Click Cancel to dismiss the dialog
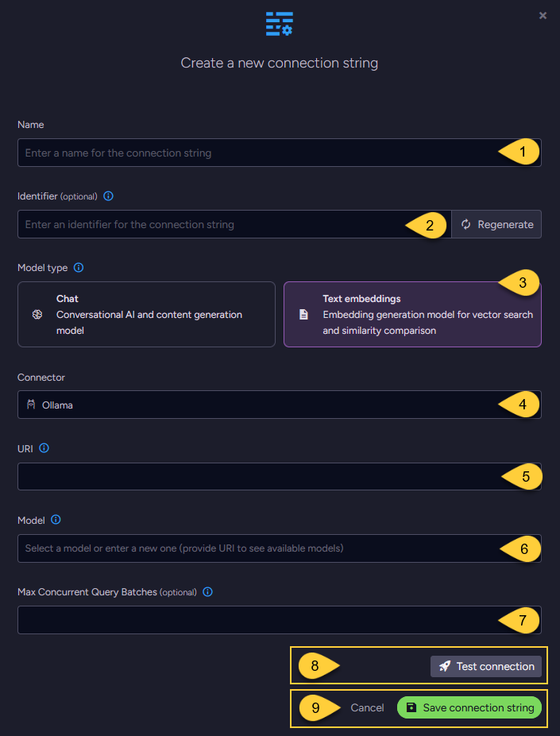The width and height of the screenshot is (560, 736). pyautogui.click(x=367, y=707)
